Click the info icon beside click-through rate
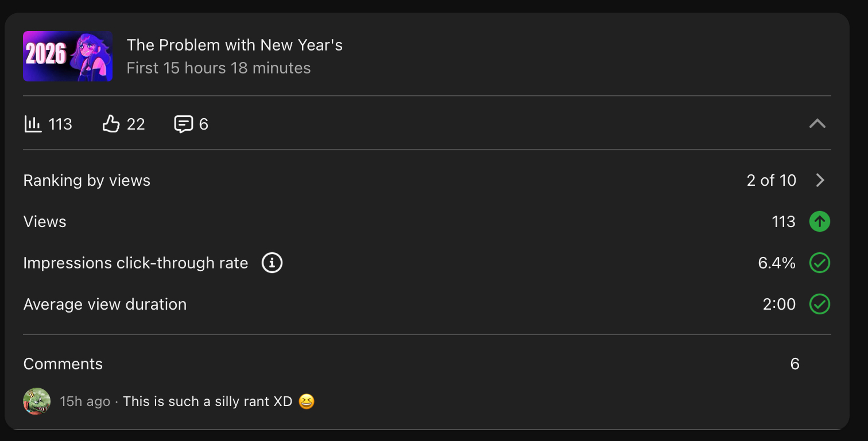The height and width of the screenshot is (441, 868). click(x=272, y=263)
